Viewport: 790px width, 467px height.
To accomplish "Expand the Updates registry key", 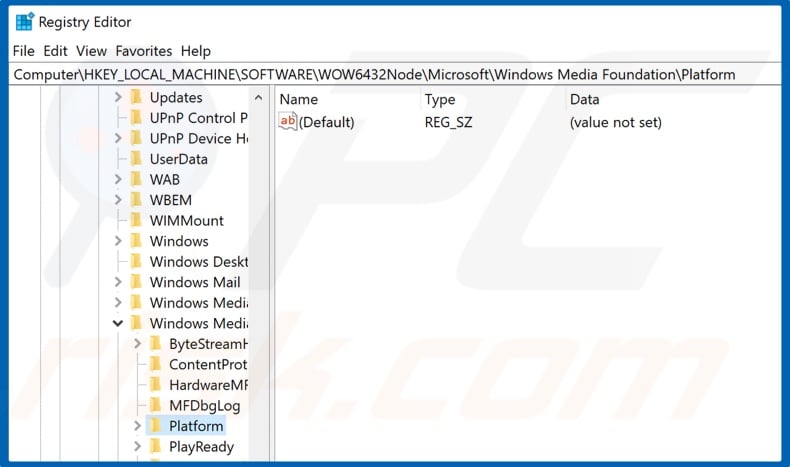I will [118, 97].
